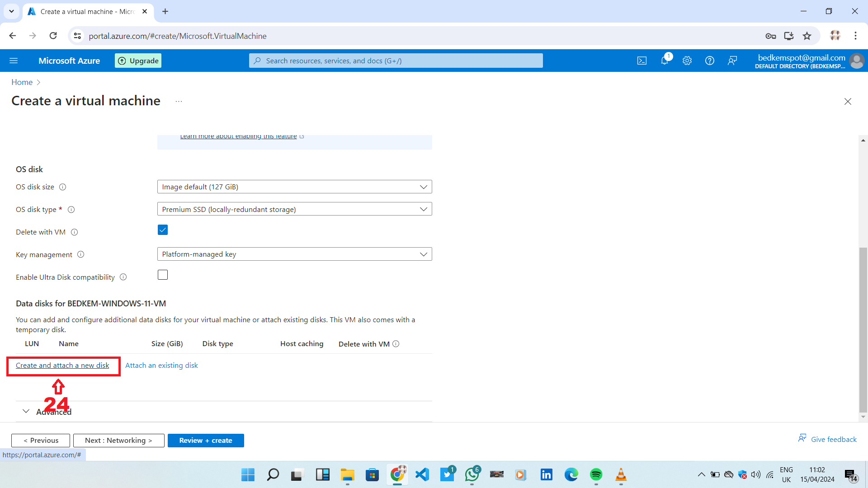The height and width of the screenshot is (488, 868).
Task: Open the feedback icon in header
Action: coord(732,61)
